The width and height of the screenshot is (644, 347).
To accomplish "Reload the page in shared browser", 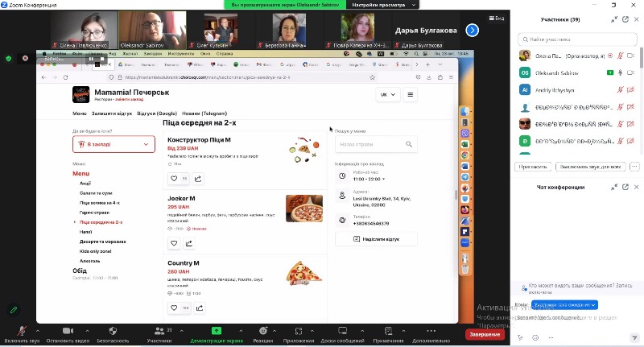I will 65,77.
